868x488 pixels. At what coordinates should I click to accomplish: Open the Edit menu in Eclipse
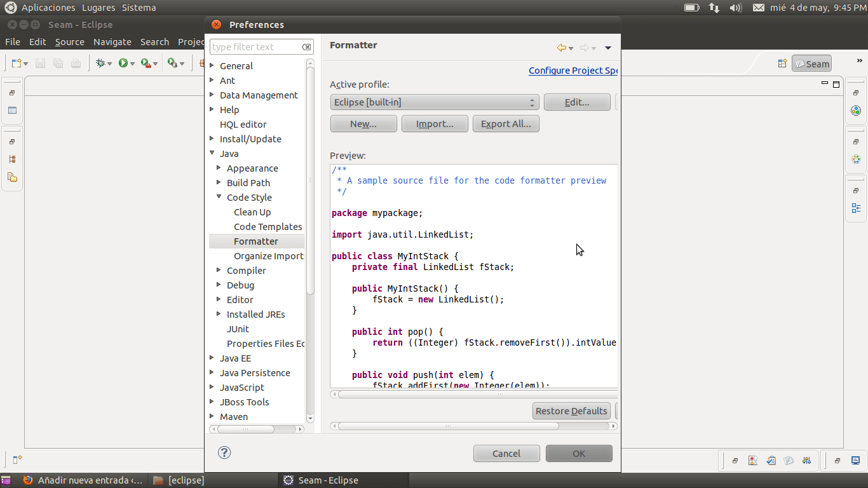(x=37, y=42)
